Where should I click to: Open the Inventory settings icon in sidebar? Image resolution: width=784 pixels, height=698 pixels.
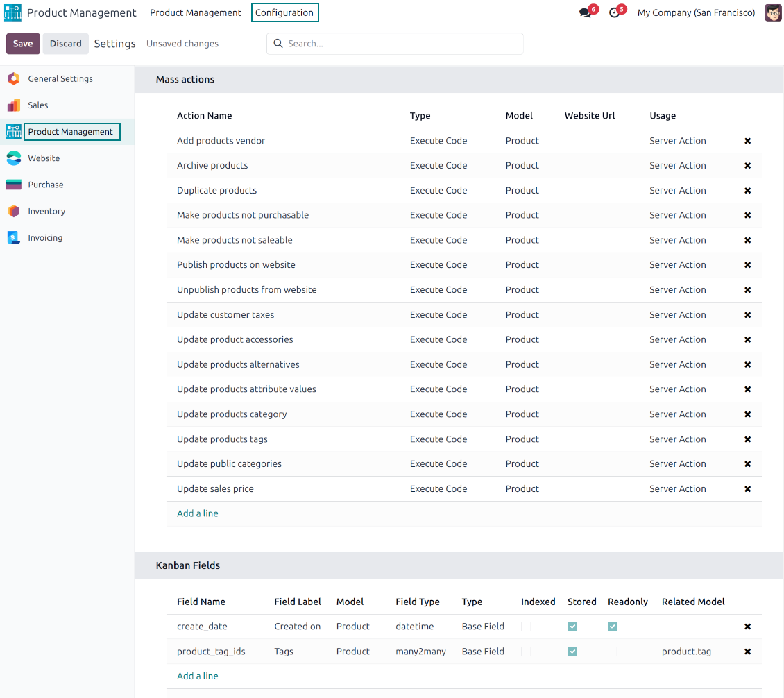14,212
